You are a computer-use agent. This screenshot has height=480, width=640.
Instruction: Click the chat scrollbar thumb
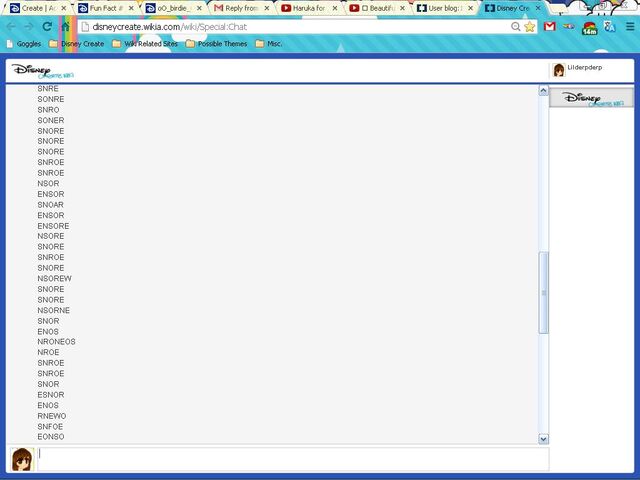pyautogui.click(x=543, y=293)
